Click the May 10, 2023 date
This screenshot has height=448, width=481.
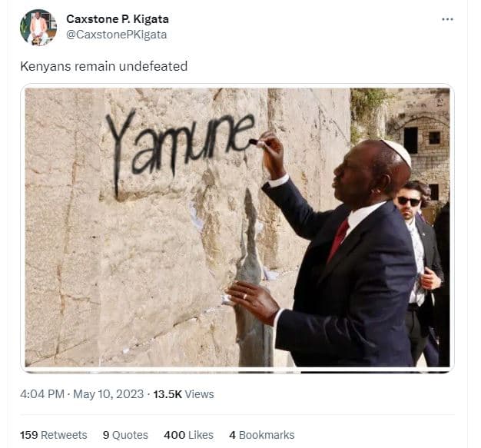tap(108, 394)
